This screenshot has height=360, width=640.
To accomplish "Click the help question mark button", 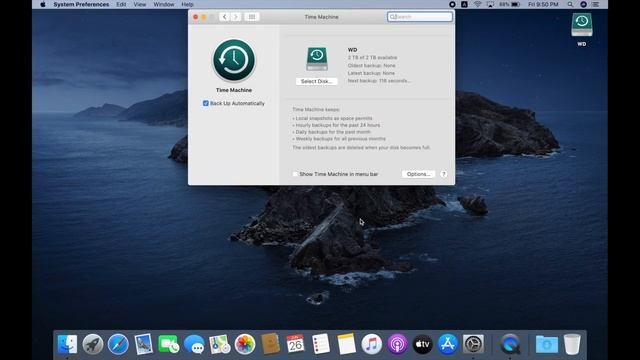I will [444, 174].
